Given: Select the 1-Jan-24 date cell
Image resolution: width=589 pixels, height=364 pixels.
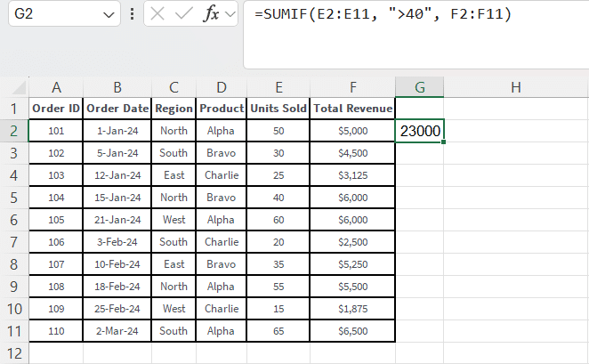Looking at the screenshot, I should pyautogui.click(x=117, y=131).
